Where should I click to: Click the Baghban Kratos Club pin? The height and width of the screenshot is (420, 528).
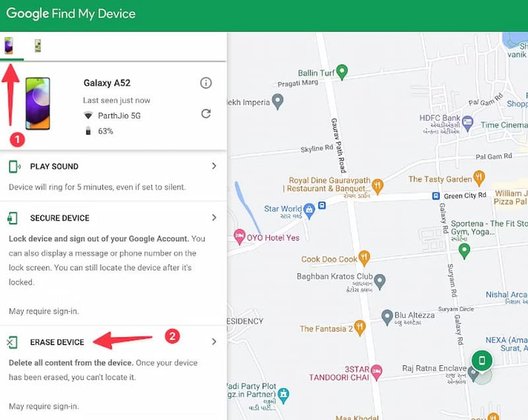point(379,282)
